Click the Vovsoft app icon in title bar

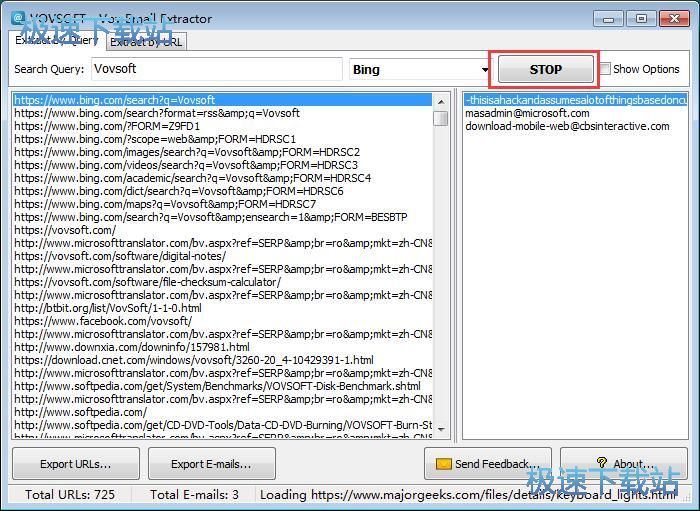(x=18, y=18)
